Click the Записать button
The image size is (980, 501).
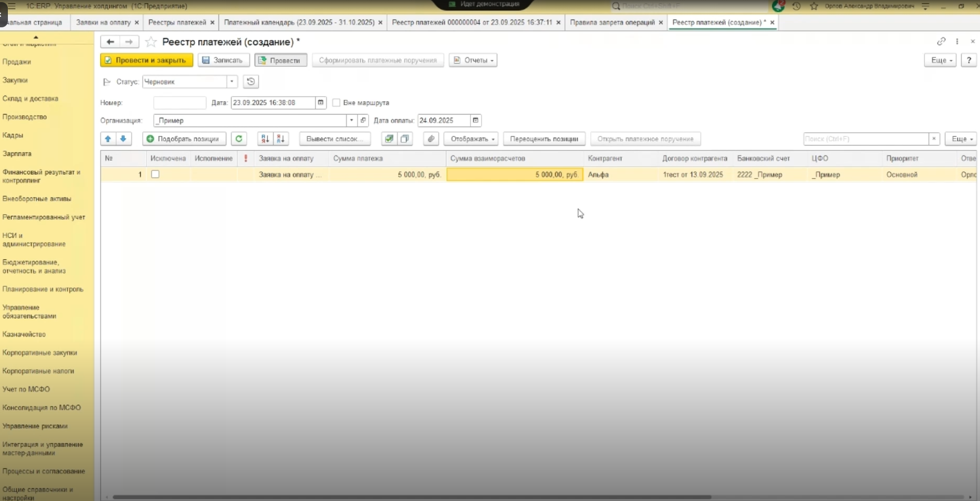[x=223, y=60]
